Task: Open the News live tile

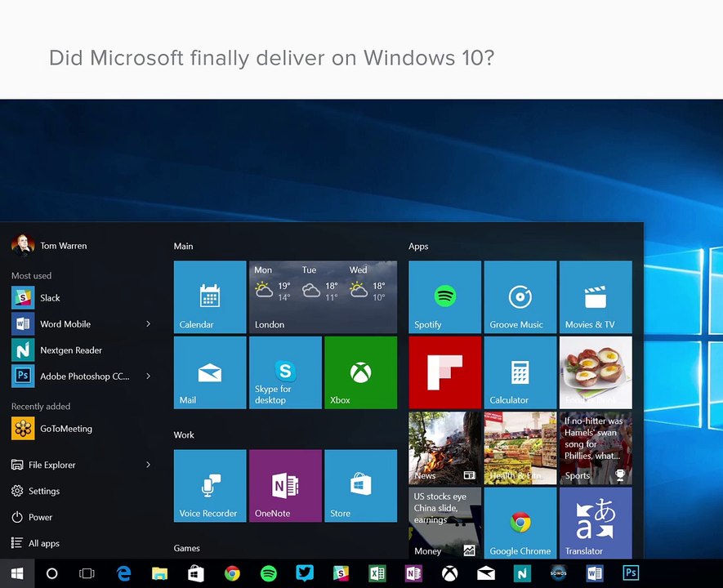Action: point(445,448)
